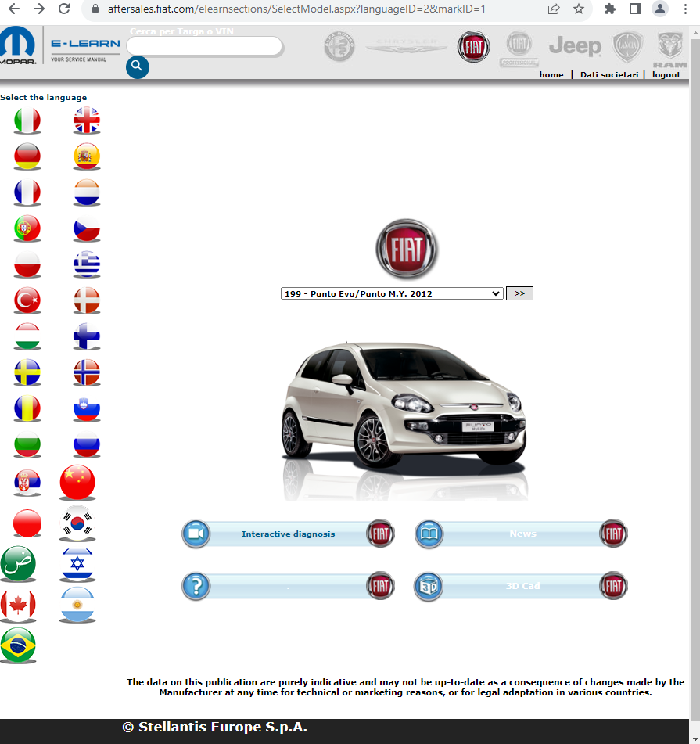
Task: Choose the Turkish flag language
Action: tap(27, 301)
